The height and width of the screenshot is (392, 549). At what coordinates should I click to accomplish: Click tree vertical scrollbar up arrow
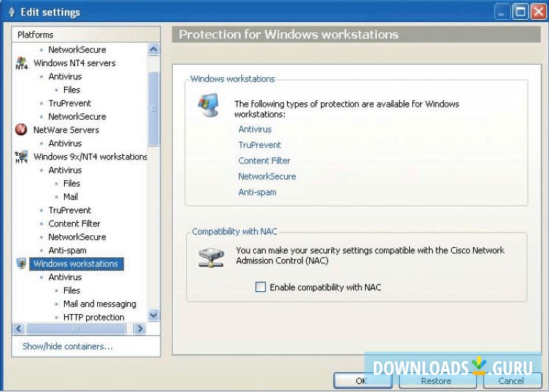[153, 49]
